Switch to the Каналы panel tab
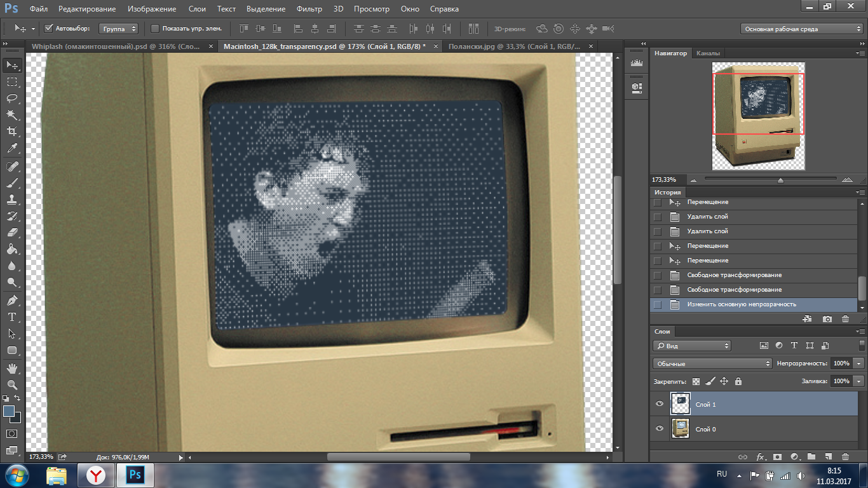This screenshot has width=868, height=488. click(x=708, y=53)
